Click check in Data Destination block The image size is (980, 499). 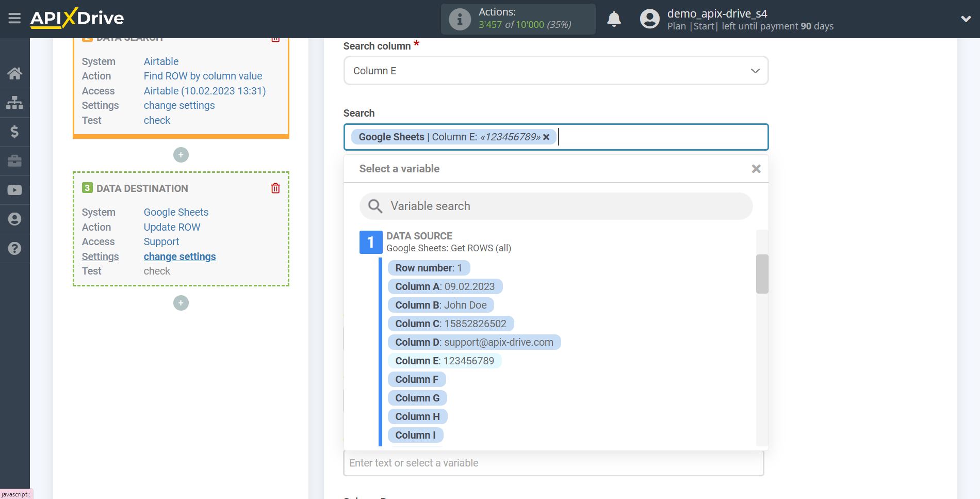click(x=157, y=271)
